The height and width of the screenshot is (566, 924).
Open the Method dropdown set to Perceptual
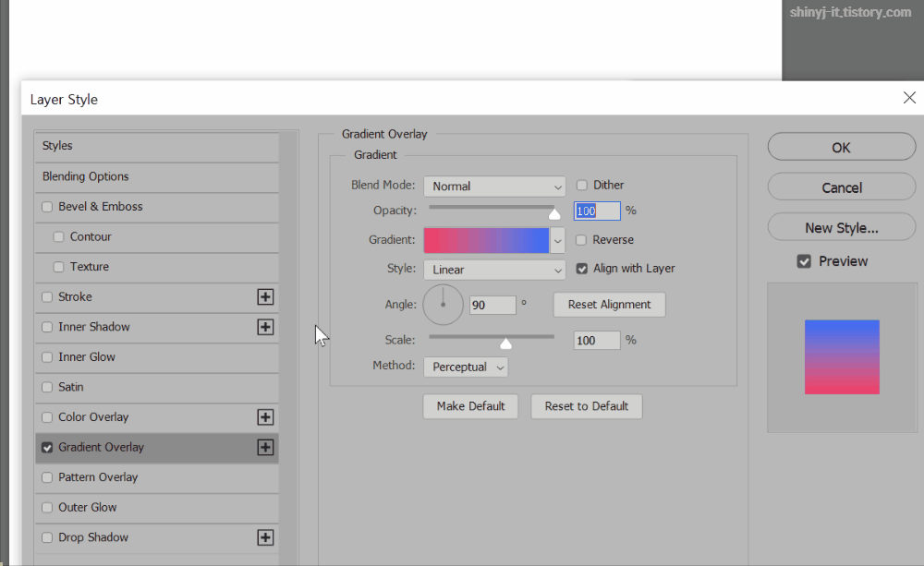pyautogui.click(x=466, y=367)
